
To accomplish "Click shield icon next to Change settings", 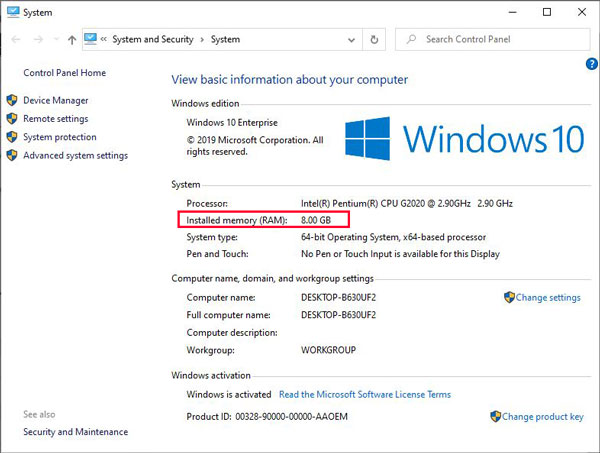I will point(509,297).
